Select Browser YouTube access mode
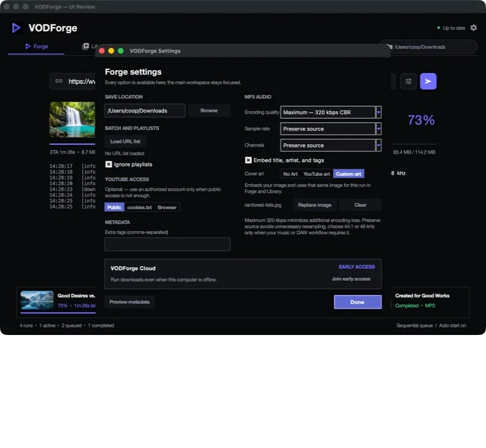Image resolution: width=486 pixels, height=448 pixels. (167, 207)
